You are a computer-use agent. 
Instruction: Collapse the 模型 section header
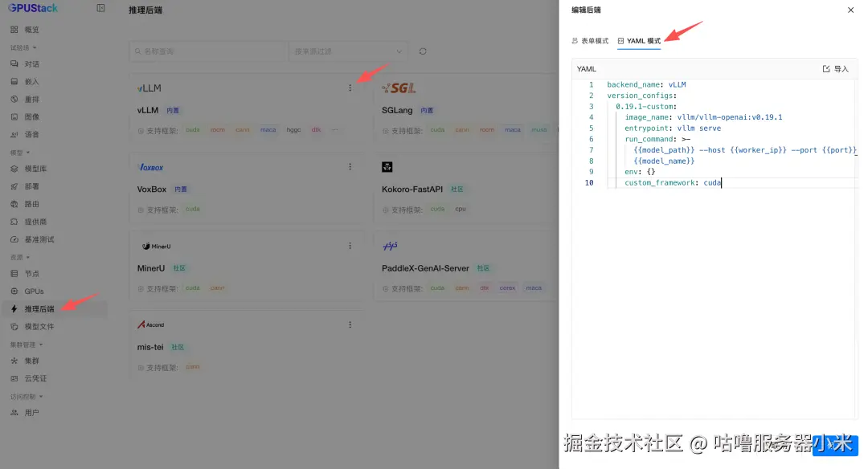[20, 153]
